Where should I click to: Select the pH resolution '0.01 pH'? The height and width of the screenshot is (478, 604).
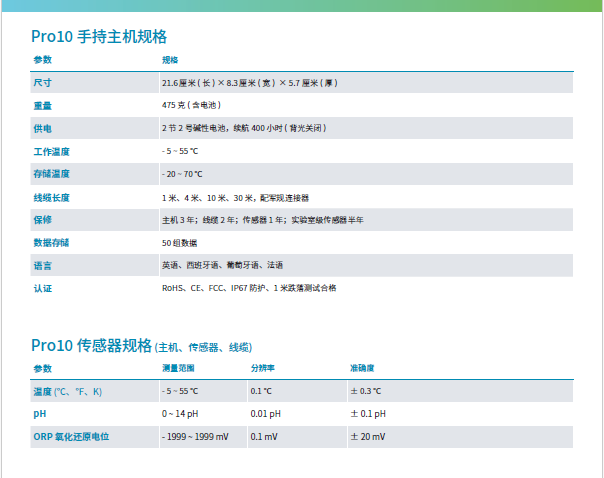point(265,414)
